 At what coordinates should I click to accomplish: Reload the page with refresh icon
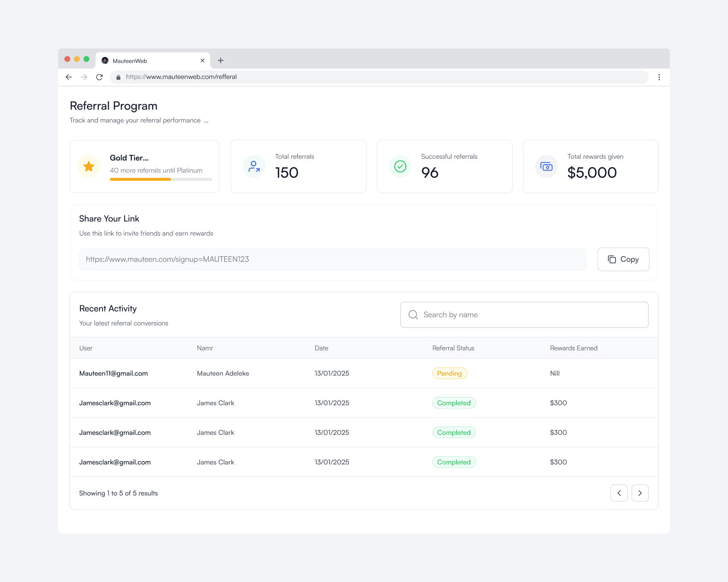pos(99,77)
